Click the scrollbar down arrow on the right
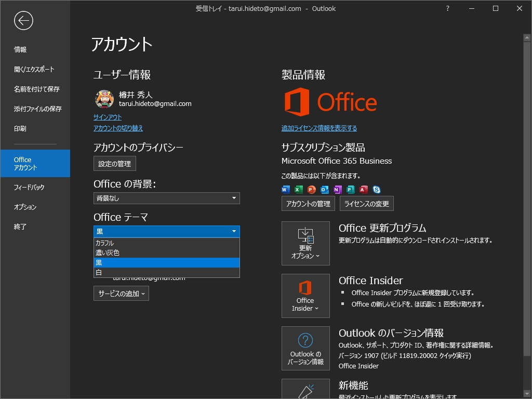 click(527, 394)
